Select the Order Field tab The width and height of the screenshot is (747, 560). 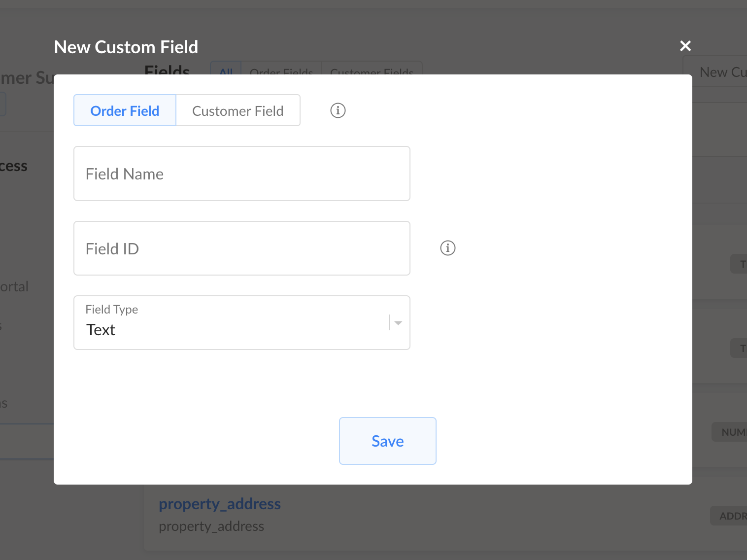pos(125,110)
